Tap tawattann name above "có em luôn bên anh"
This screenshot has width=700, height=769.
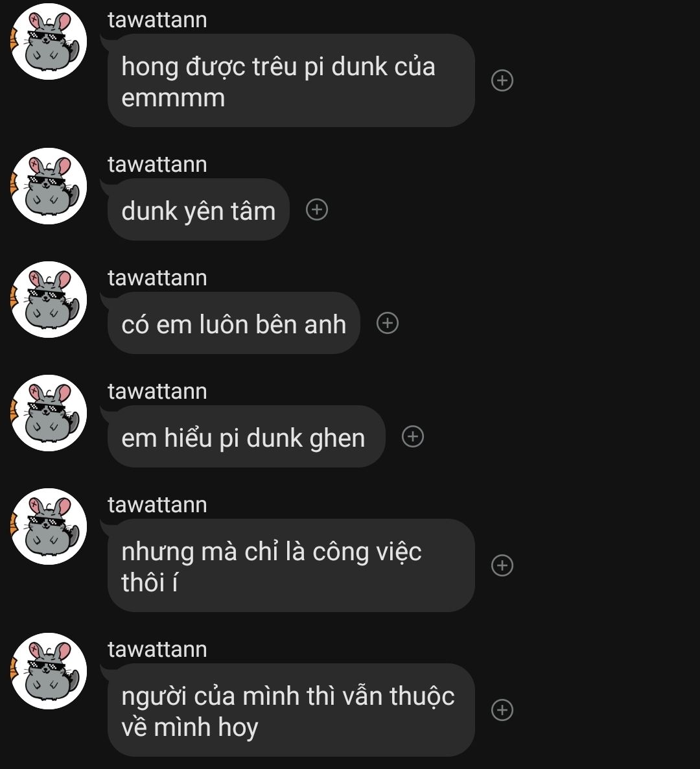157,278
